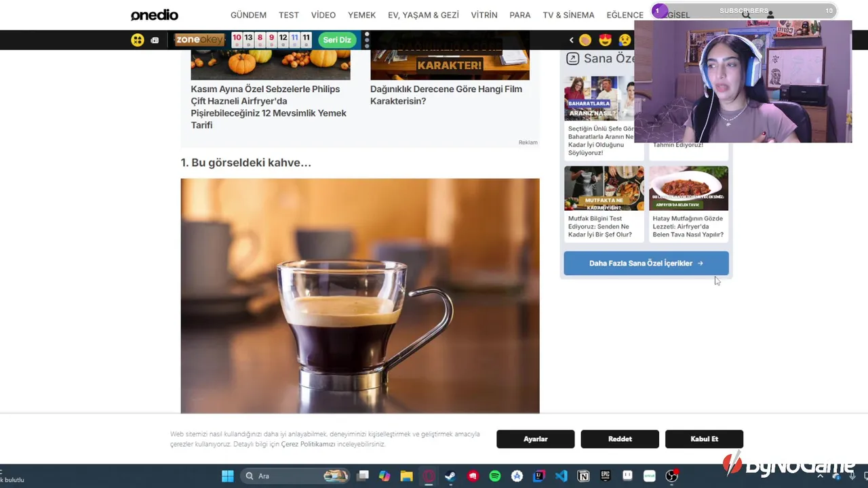The height and width of the screenshot is (488, 868).
Task: Click the '1. Bu görseldeki kahve…' heading
Action: tap(245, 163)
